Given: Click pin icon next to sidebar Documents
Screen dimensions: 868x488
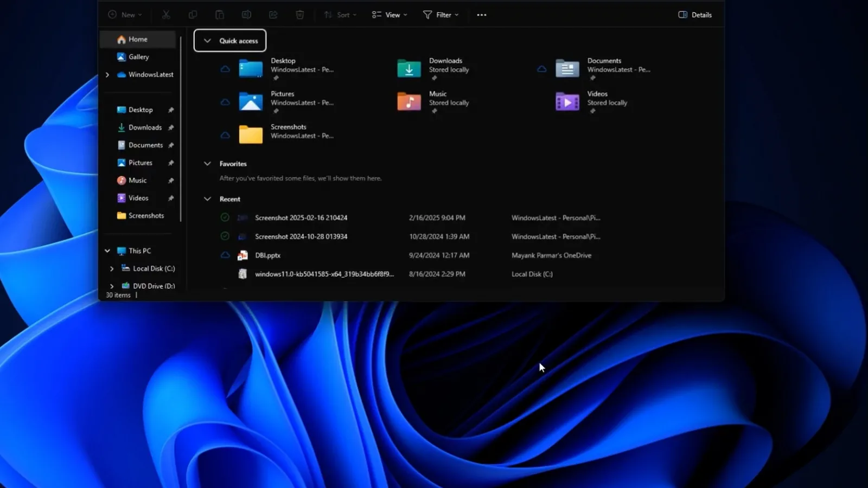Looking at the screenshot, I should (171, 145).
